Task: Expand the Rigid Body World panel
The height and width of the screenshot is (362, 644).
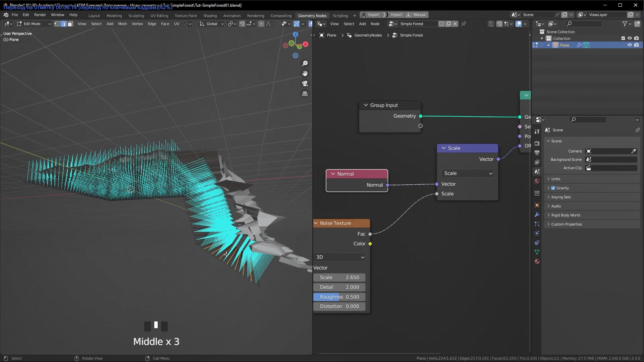Action: 566,215
